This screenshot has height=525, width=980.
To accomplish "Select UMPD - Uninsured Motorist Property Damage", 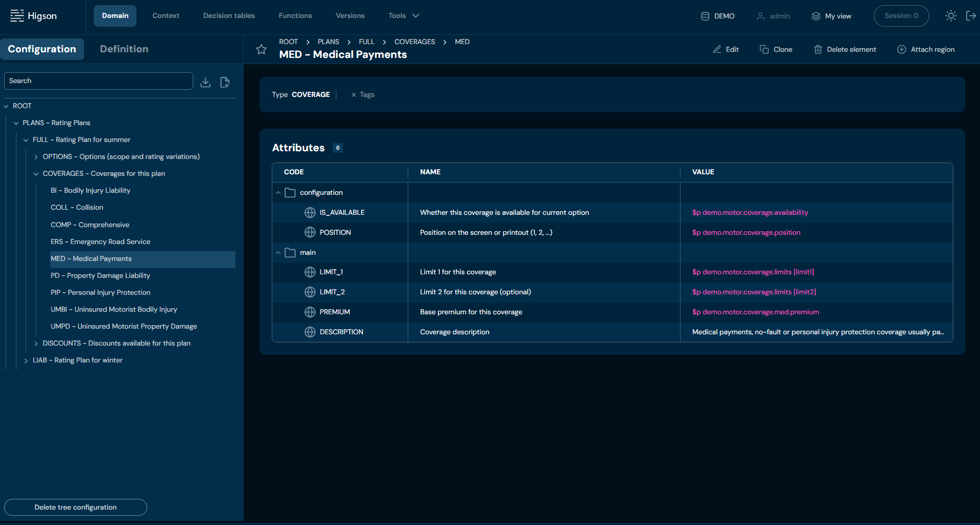I will (124, 327).
